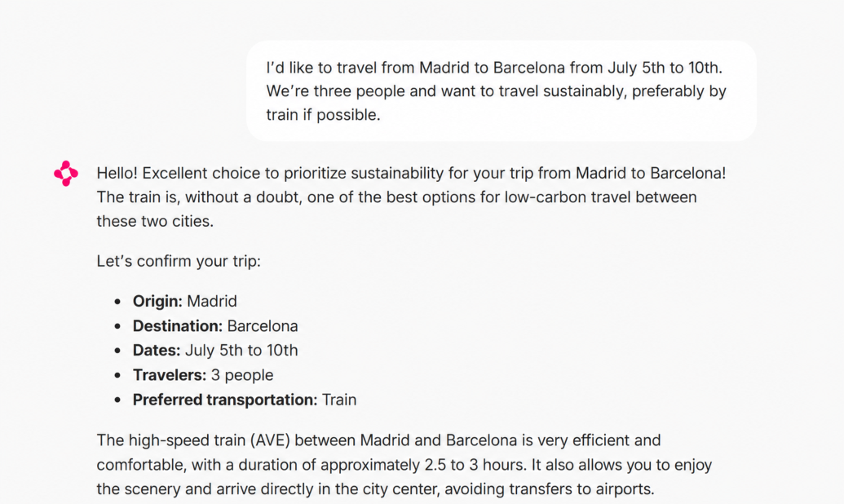The width and height of the screenshot is (844, 504).
Task: Click the bold "Dates:" label
Action: (157, 351)
